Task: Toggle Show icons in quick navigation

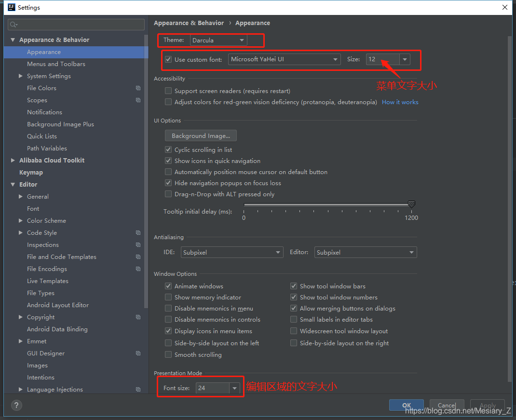Action: (x=168, y=161)
